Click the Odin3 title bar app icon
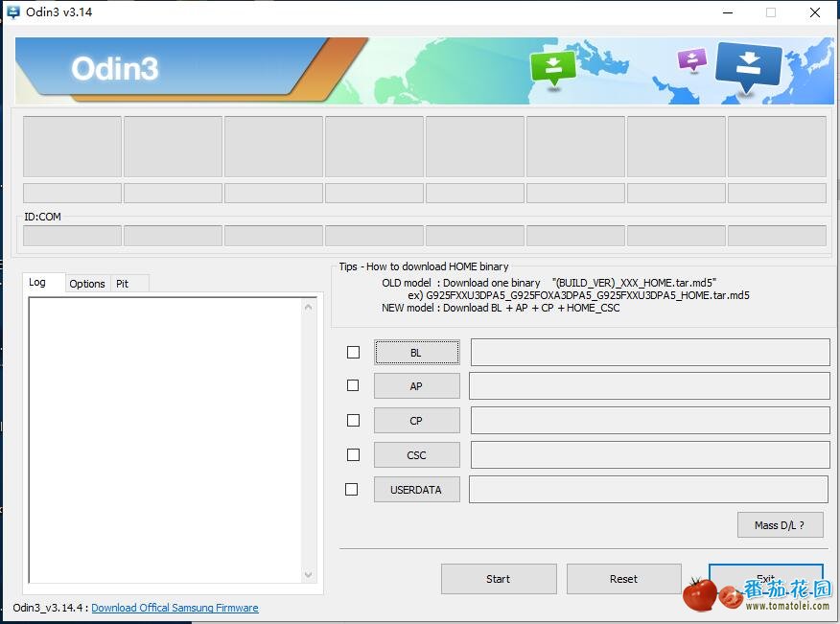This screenshot has height=624, width=840. [12, 12]
